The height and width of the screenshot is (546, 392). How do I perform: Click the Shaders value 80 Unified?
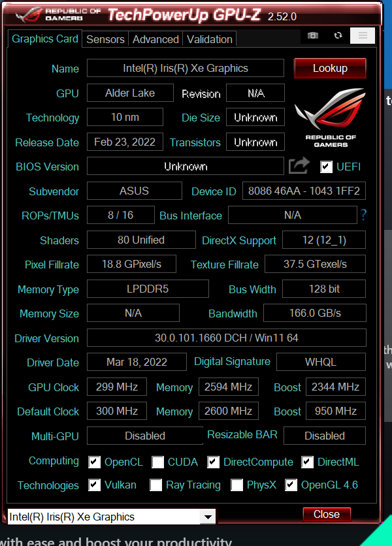click(141, 240)
